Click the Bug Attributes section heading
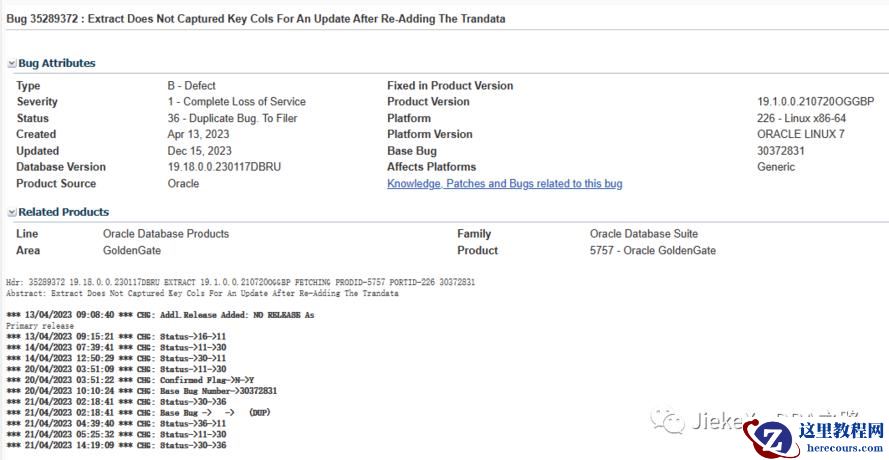889x460 pixels. [x=57, y=64]
